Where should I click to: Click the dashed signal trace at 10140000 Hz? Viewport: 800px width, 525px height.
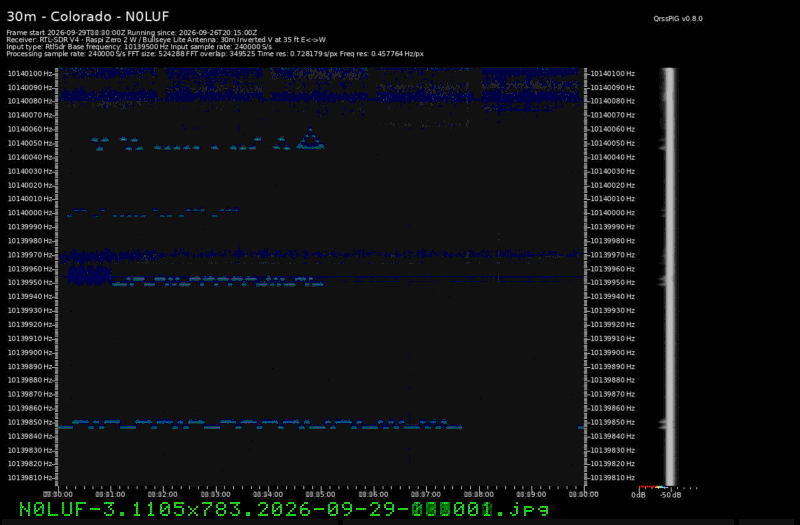[x=153, y=212]
